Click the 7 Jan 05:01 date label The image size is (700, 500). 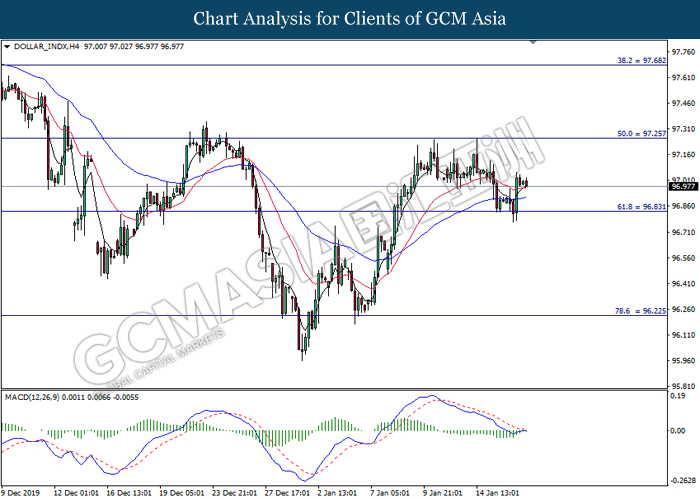(x=389, y=493)
